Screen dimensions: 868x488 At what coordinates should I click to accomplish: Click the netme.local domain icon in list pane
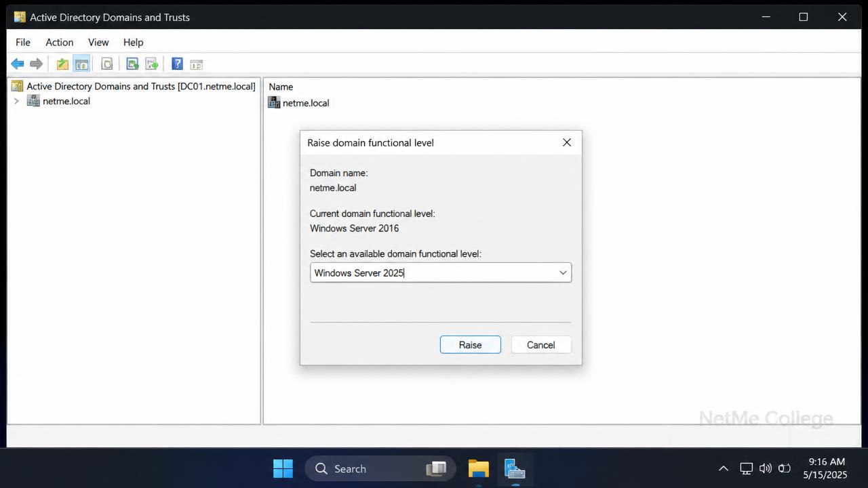pyautogui.click(x=274, y=102)
